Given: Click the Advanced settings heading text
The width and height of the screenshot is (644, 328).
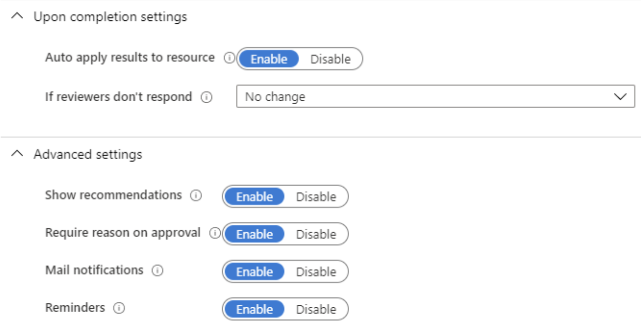Looking at the screenshot, I should coord(88,154).
